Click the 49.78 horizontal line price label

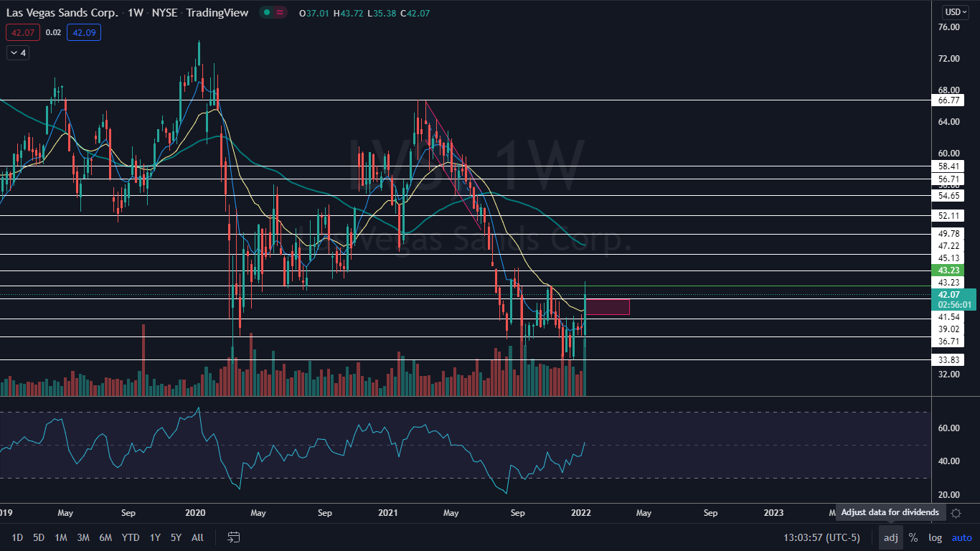pos(948,234)
